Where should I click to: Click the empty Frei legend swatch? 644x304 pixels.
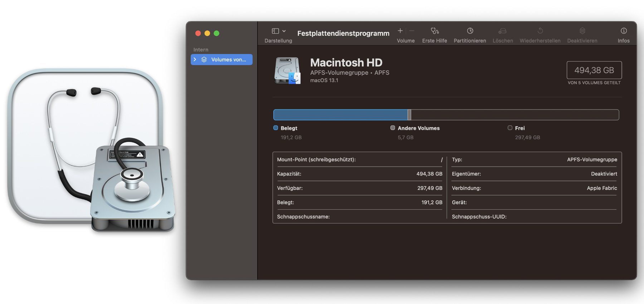click(510, 128)
